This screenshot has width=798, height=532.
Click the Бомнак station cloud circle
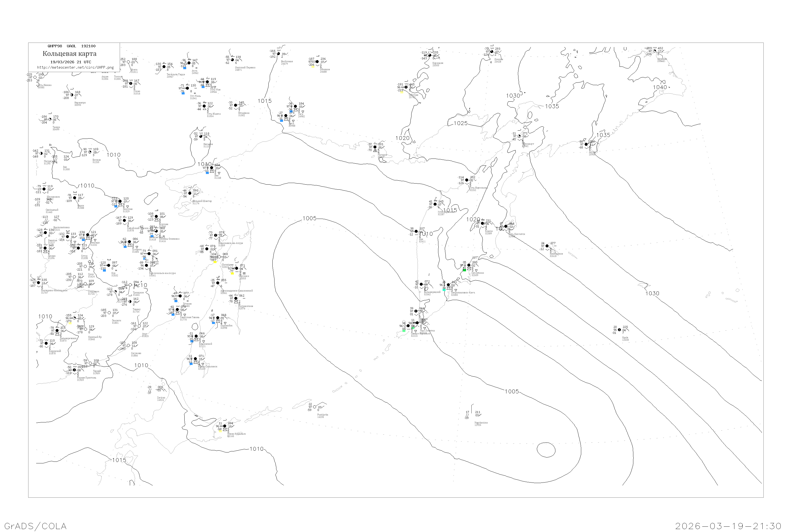tap(90, 152)
